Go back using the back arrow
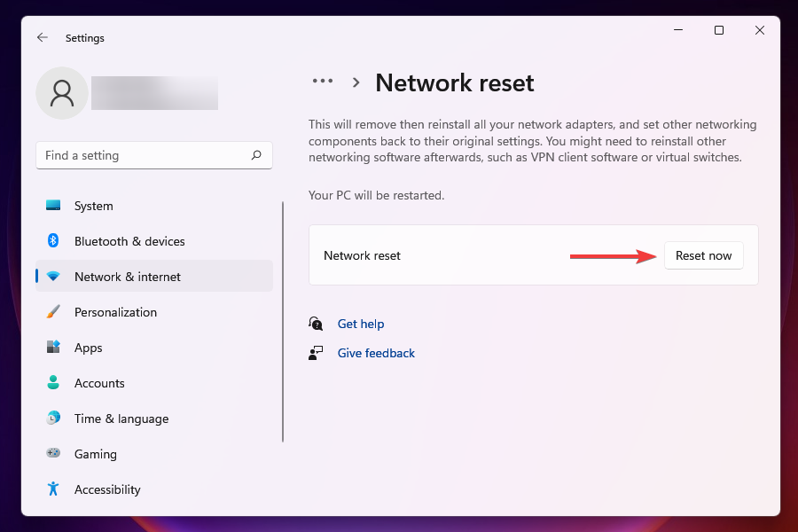Screen dimensions: 798x532 click(43, 37)
